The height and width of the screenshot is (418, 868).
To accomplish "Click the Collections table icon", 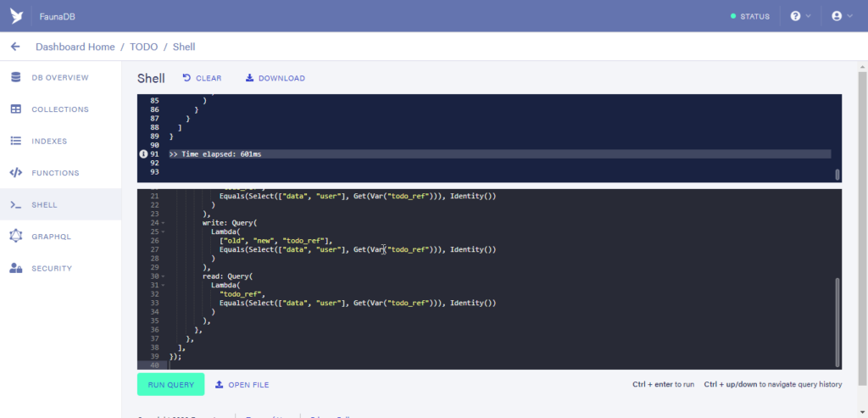I will click(16, 109).
